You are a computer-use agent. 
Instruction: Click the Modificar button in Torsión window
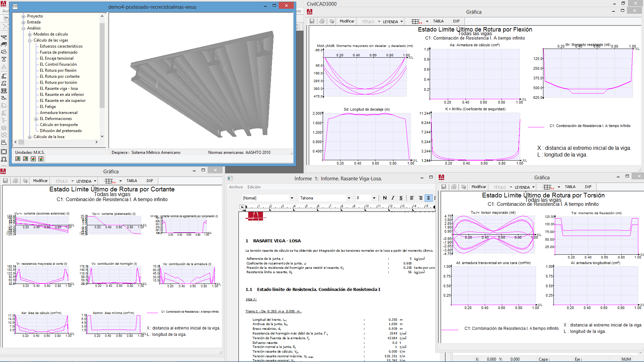(x=479, y=187)
